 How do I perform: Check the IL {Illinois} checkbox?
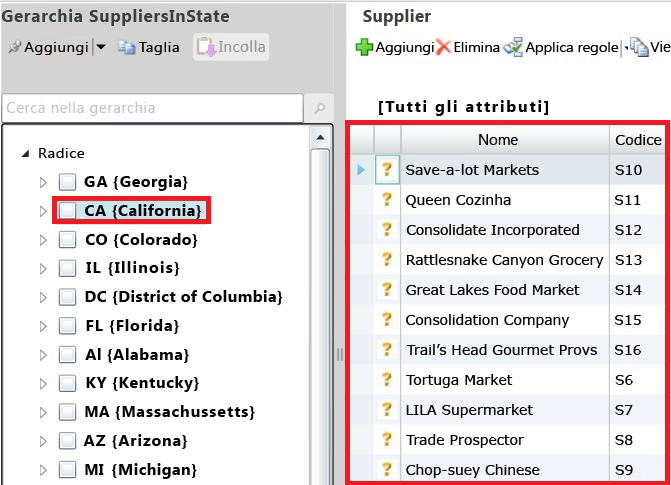pos(67,268)
